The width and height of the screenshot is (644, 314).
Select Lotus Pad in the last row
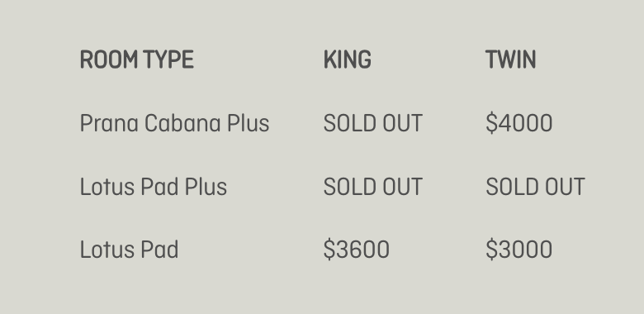coord(129,250)
